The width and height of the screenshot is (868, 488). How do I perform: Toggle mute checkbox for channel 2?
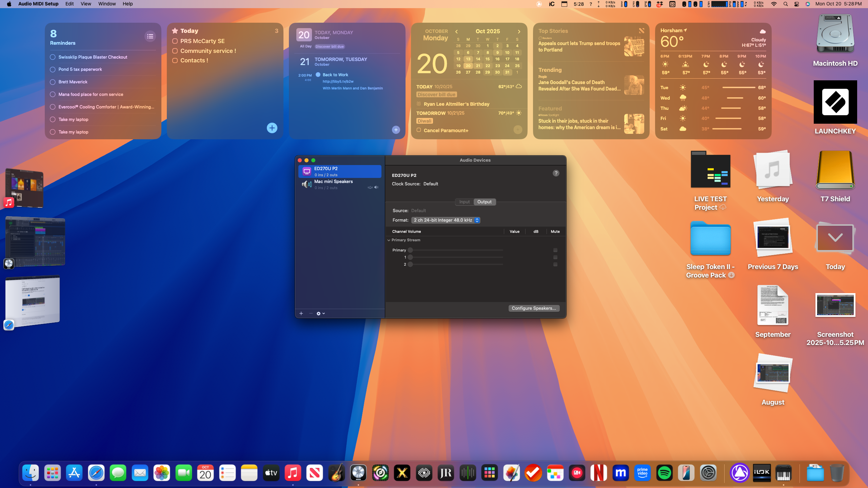point(555,264)
